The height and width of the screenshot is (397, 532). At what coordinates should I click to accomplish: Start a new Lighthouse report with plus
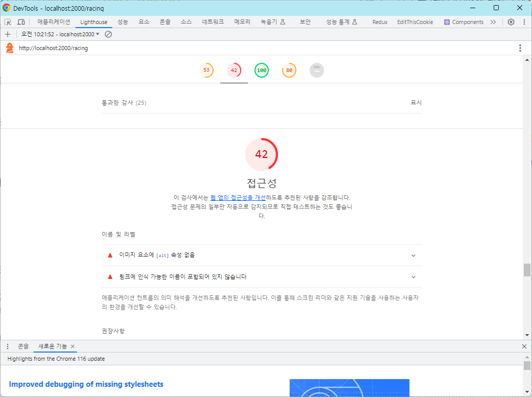[8, 34]
